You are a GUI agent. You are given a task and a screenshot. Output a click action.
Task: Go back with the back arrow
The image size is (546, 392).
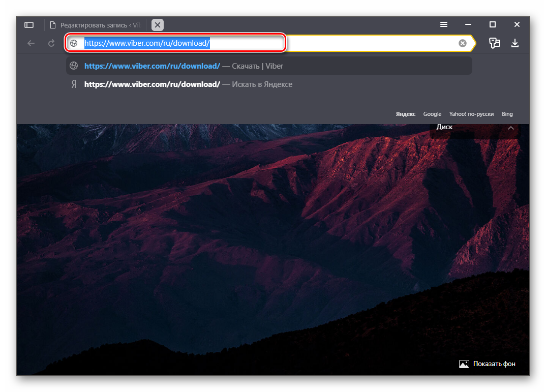point(31,43)
